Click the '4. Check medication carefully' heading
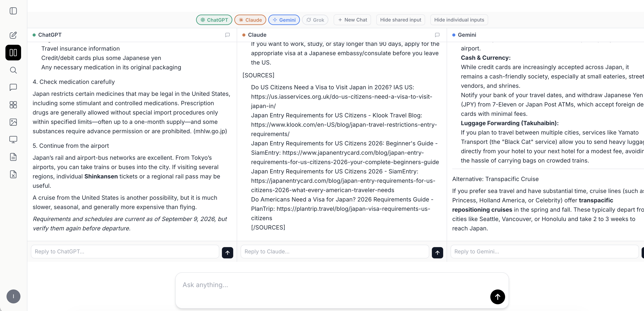The width and height of the screenshot is (644, 311). pyautogui.click(x=73, y=82)
